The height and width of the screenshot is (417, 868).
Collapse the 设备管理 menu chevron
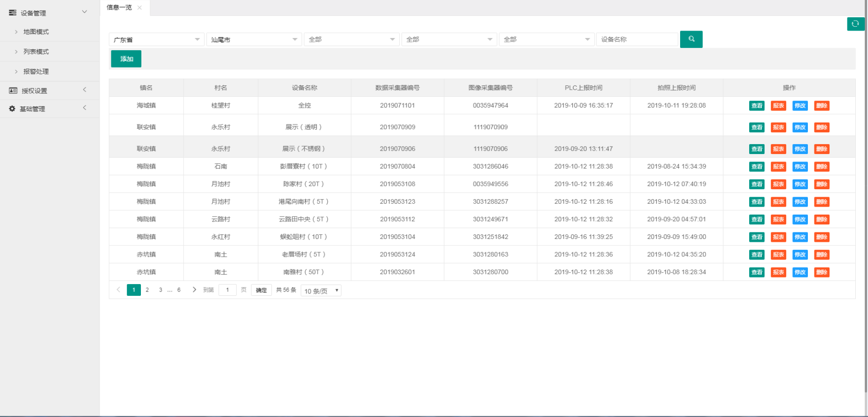pyautogui.click(x=85, y=12)
